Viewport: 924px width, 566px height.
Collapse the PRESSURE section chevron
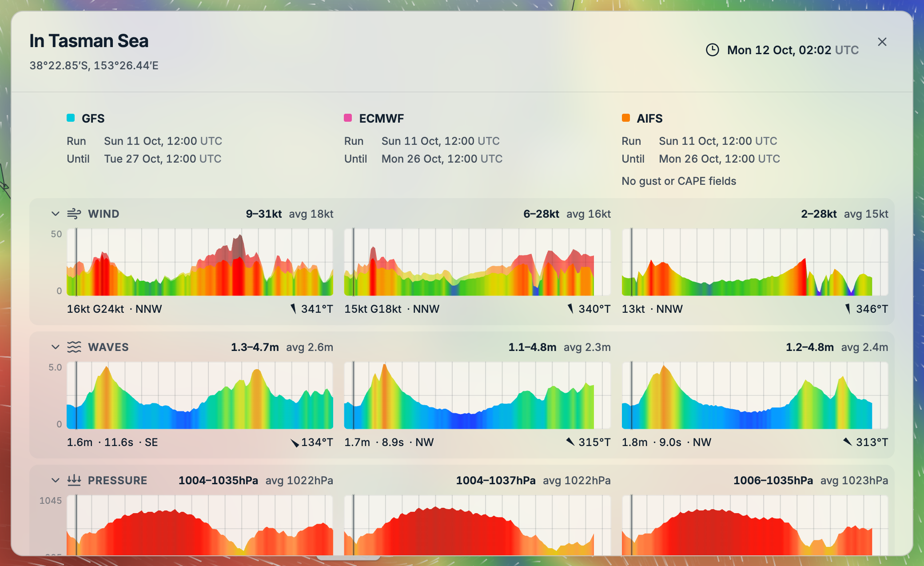coord(56,480)
